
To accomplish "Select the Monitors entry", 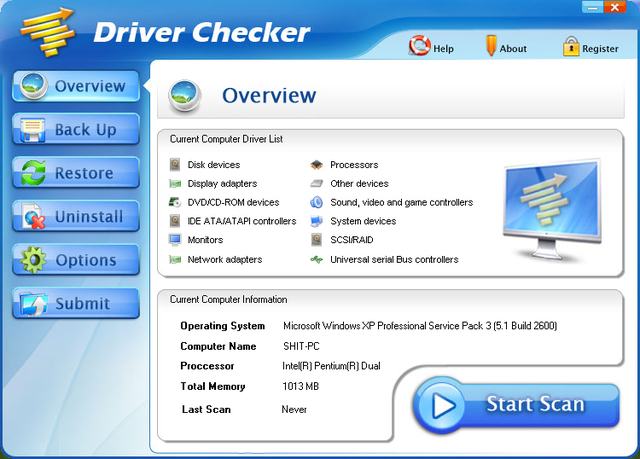I will click(205, 240).
